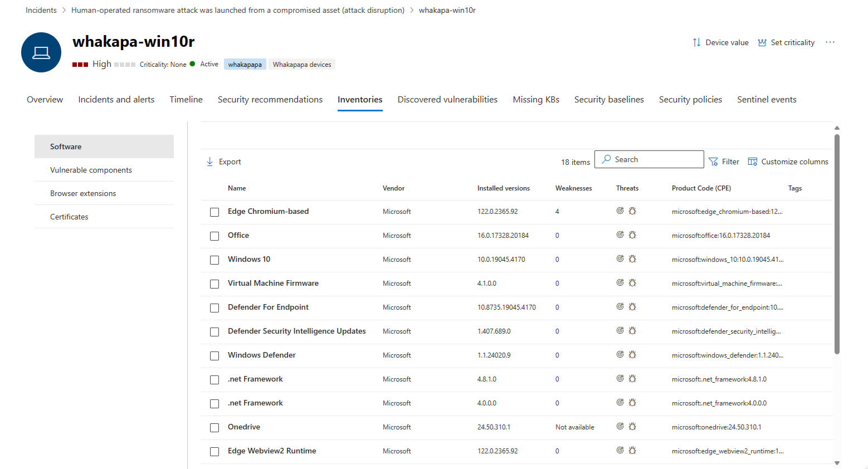The height and width of the screenshot is (469, 868).
Task: Click the bug icon for Edge Chromium-based
Action: click(632, 211)
